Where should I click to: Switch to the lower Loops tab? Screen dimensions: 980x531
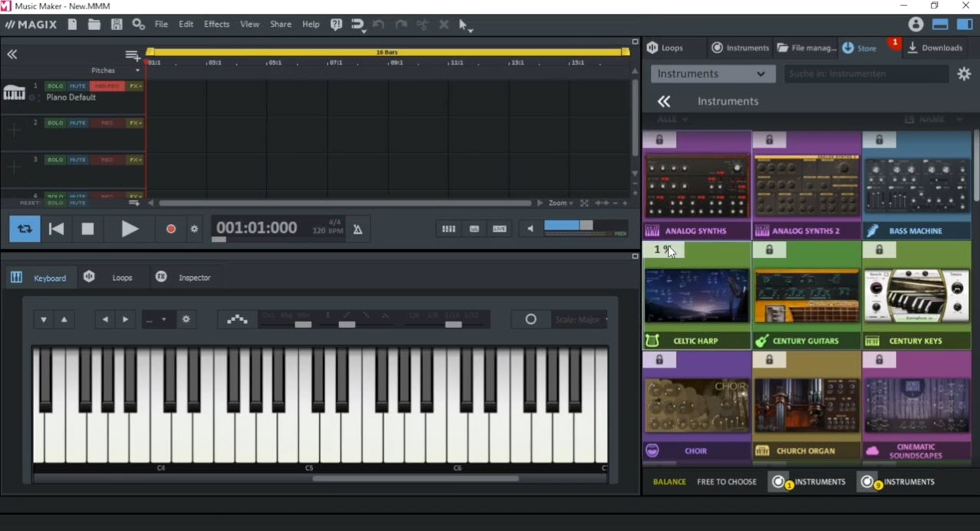[x=112, y=278]
